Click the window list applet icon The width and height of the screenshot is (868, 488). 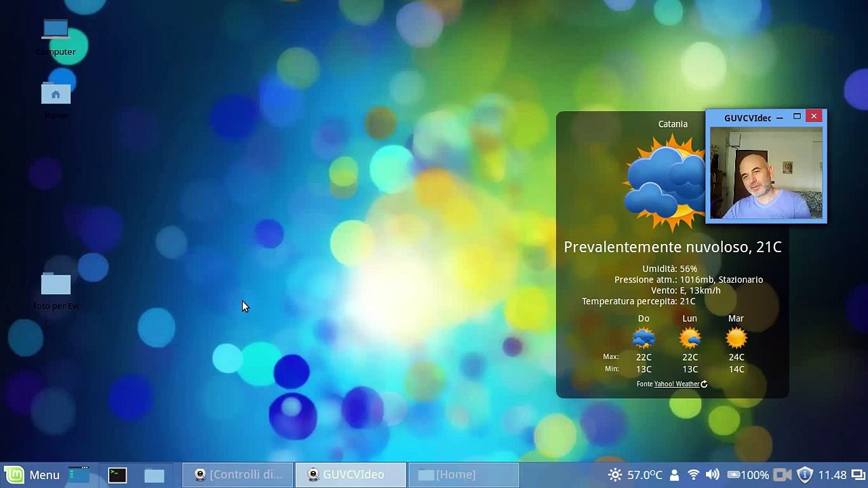pos(858,475)
